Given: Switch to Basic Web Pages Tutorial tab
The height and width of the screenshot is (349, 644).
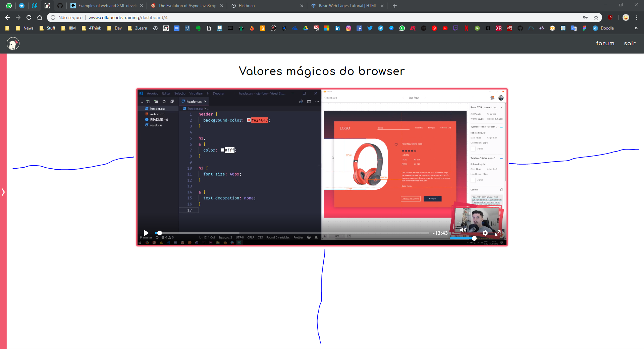Looking at the screenshot, I should pos(347,6).
